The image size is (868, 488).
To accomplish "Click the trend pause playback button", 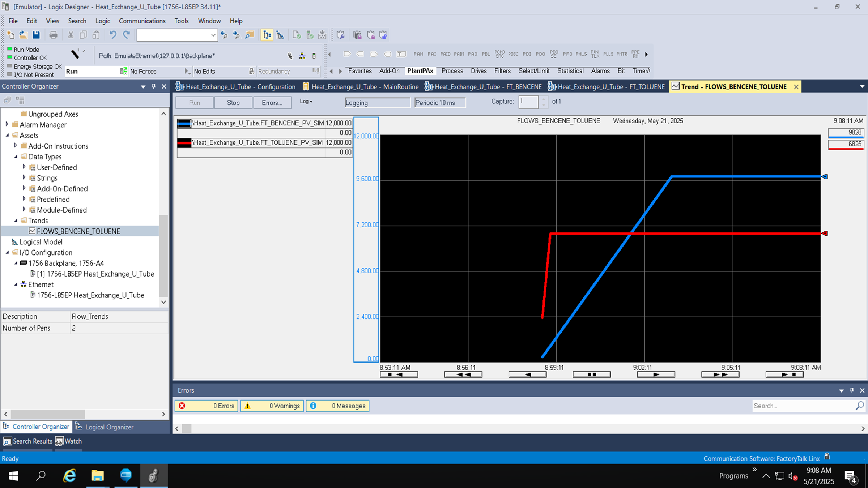I will point(592,374).
